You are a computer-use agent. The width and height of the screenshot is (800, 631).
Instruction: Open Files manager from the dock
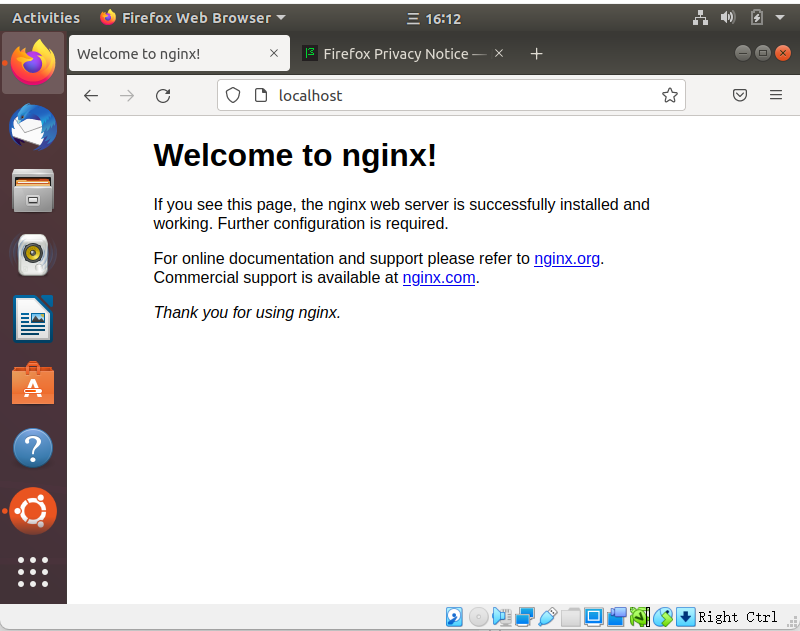tap(33, 191)
